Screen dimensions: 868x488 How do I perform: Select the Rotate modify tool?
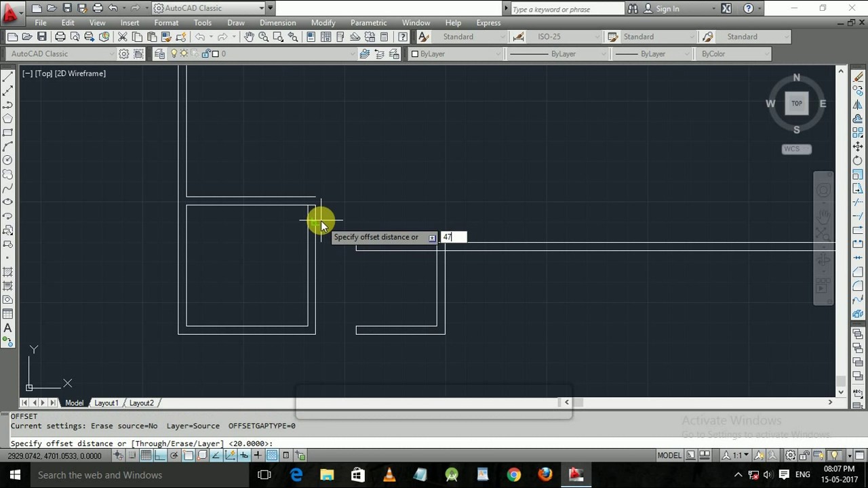(858, 161)
